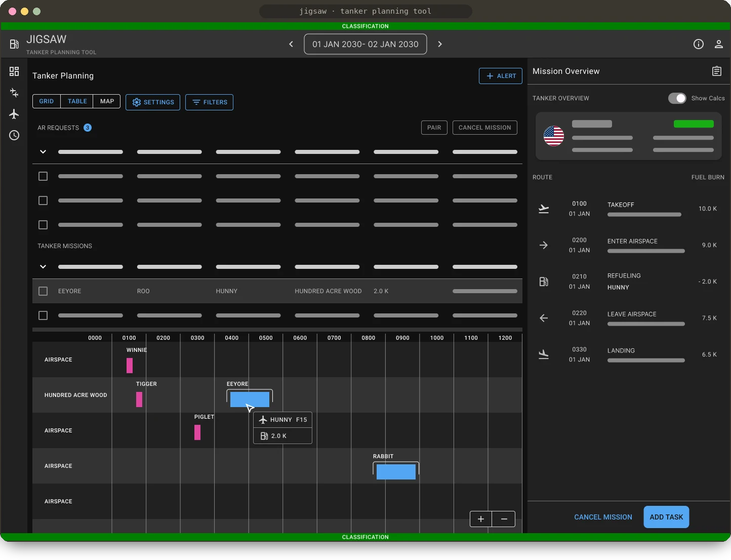The image size is (731, 560).
Task: Click the REFUELING fuel pump icon
Action: (x=544, y=282)
